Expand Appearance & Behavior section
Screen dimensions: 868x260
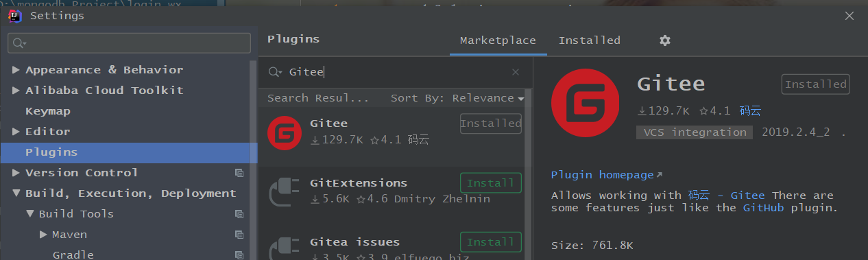coord(16,70)
